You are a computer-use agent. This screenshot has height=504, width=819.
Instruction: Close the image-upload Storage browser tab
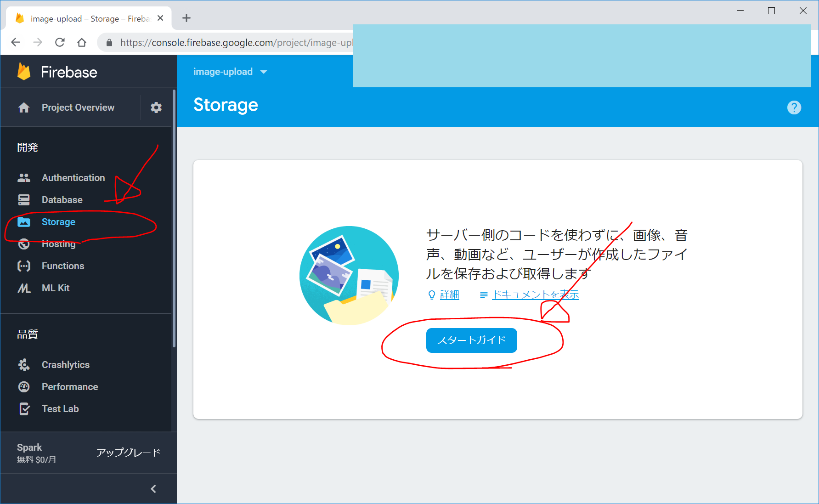(160, 18)
